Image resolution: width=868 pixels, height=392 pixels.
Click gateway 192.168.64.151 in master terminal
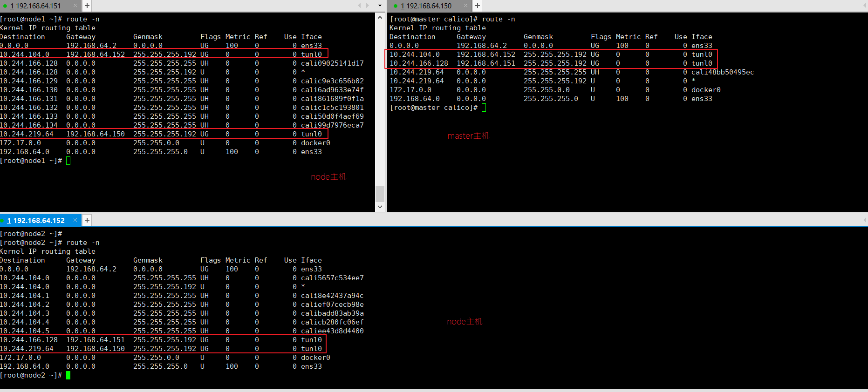(486, 63)
